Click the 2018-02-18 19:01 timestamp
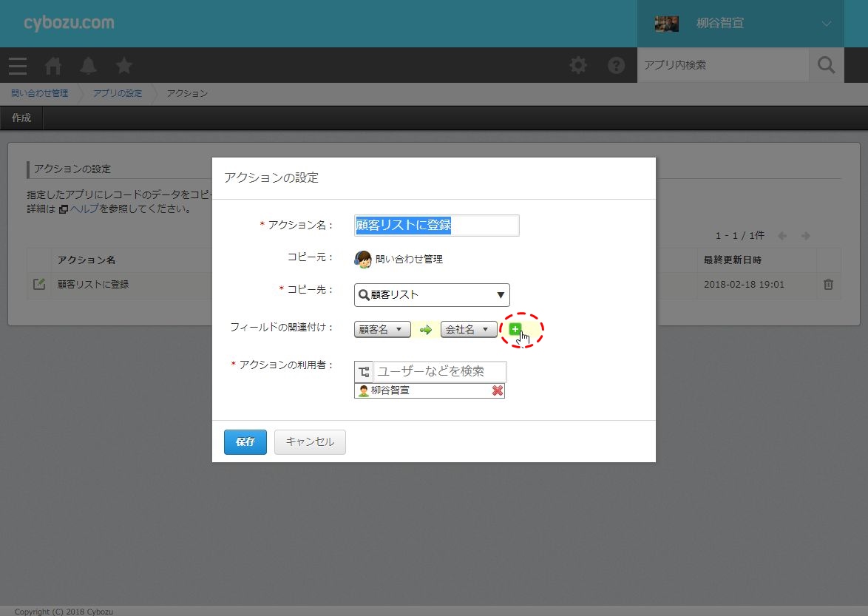 [x=744, y=285]
